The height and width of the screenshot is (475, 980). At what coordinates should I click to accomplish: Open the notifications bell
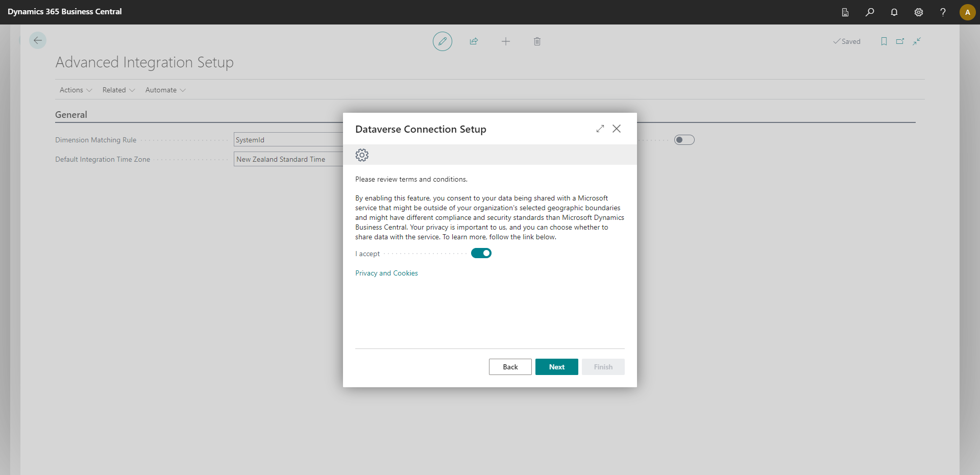tap(894, 12)
